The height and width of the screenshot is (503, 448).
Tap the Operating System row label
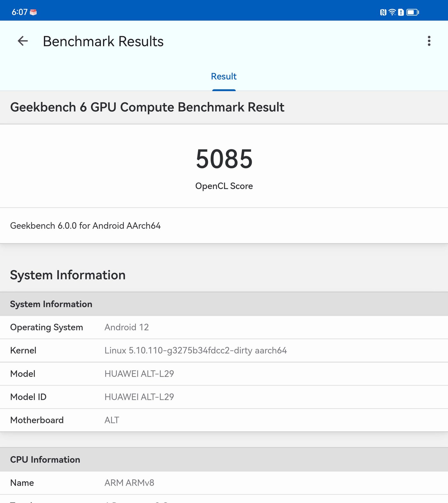click(x=46, y=327)
